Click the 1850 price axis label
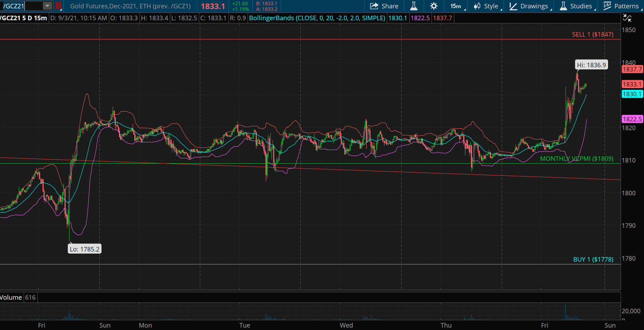644x330 pixels. coord(629,30)
